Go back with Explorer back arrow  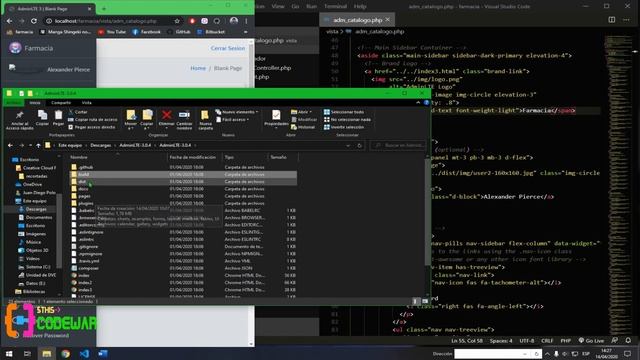pos(10,145)
